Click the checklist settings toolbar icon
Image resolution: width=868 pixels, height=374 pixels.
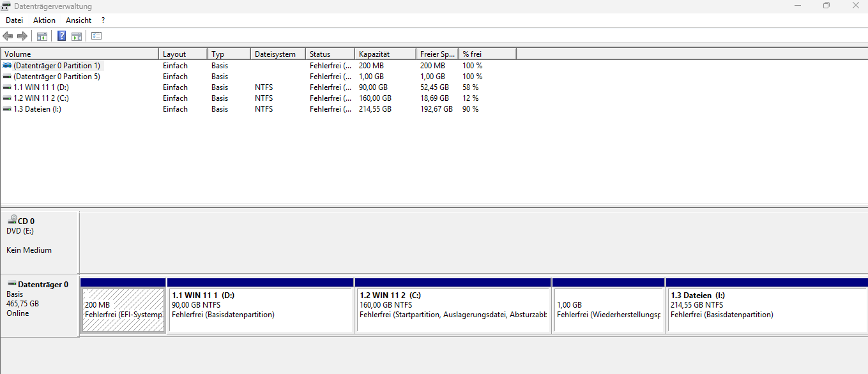pos(96,36)
